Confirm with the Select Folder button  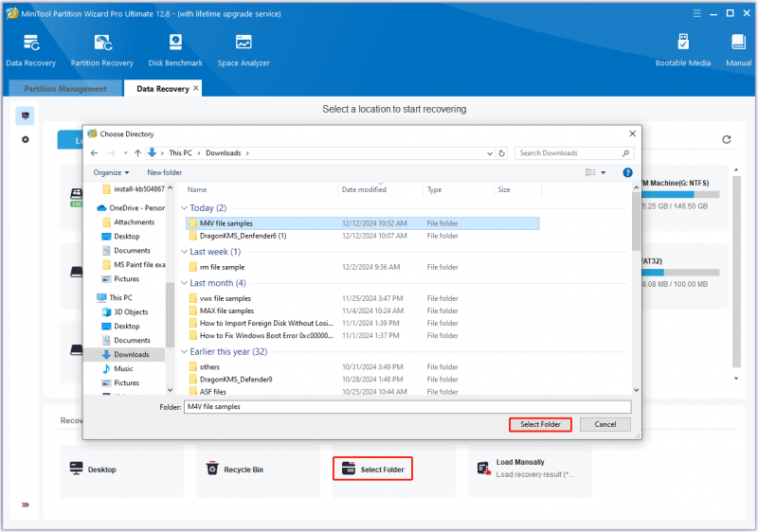click(x=540, y=424)
